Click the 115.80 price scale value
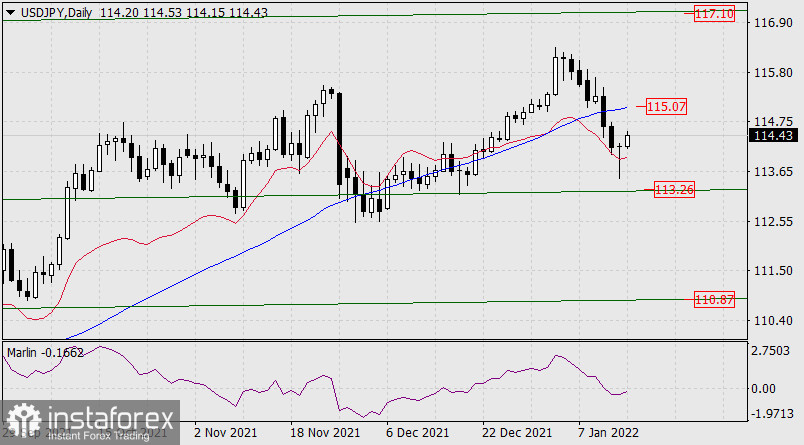The width and height of the screenshot is (804, 445). tap(773, 72)
